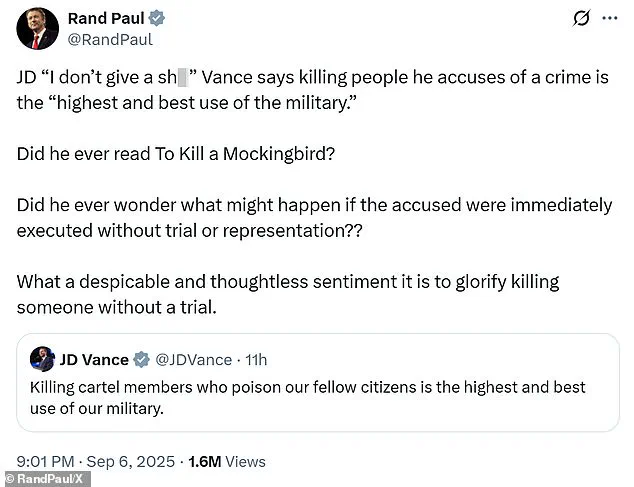Viewport: 634px width, 487px height.
Task: Click the @JDVance handle
Action: coord(192,359)
